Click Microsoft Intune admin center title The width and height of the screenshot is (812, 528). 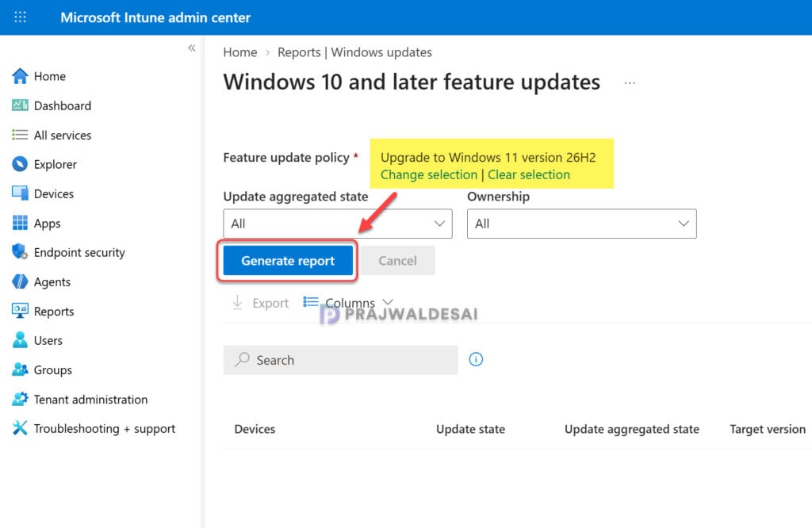coord(155,17)
